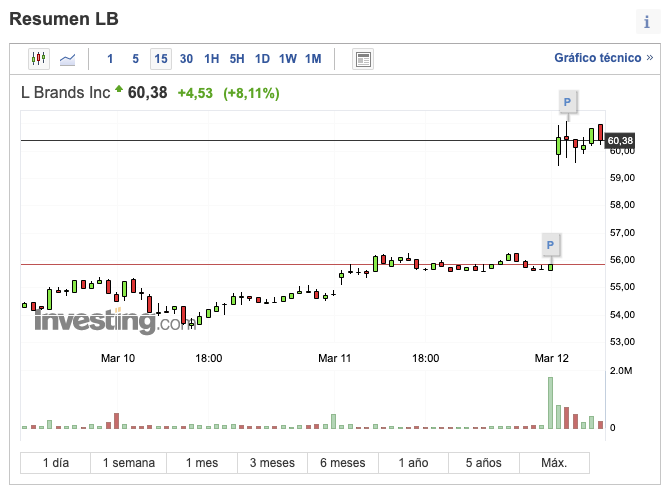Set range to 5 años

coord(484,463)
